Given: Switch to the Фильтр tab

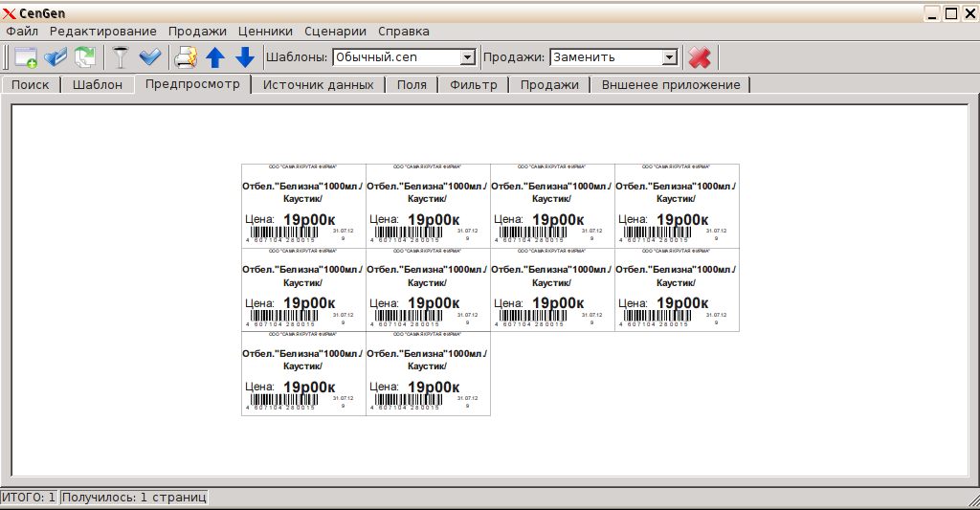Looking at the screenshot, I should click(x=474, y=84).
